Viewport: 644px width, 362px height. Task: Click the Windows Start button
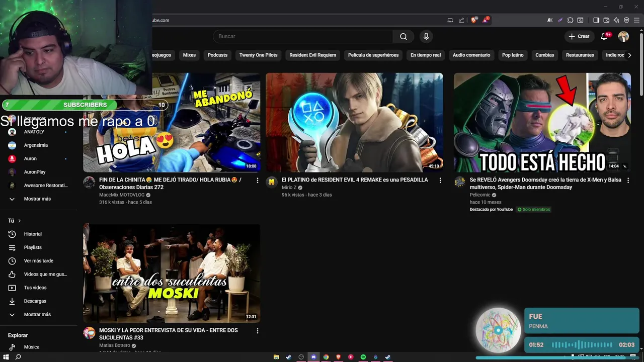pyautogui.click(x=6, y=357)
